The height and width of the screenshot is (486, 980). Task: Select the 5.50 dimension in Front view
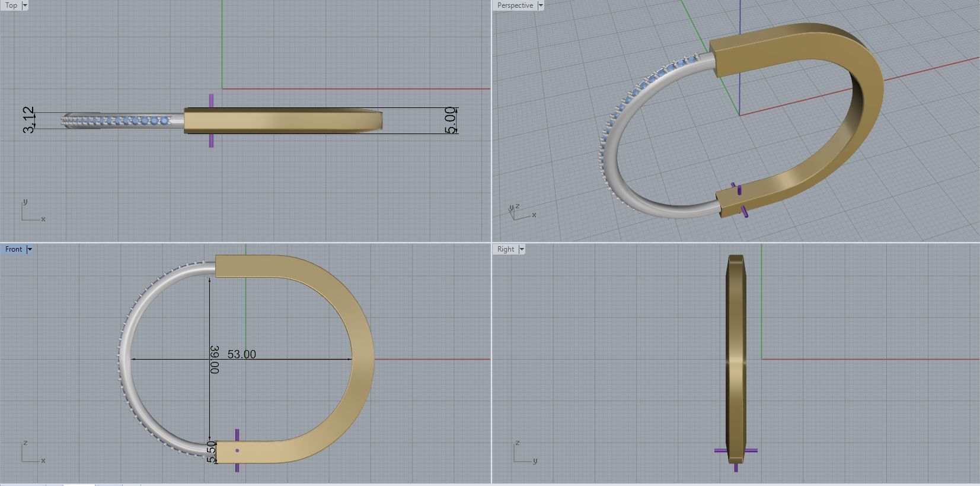tap(212, 451)
